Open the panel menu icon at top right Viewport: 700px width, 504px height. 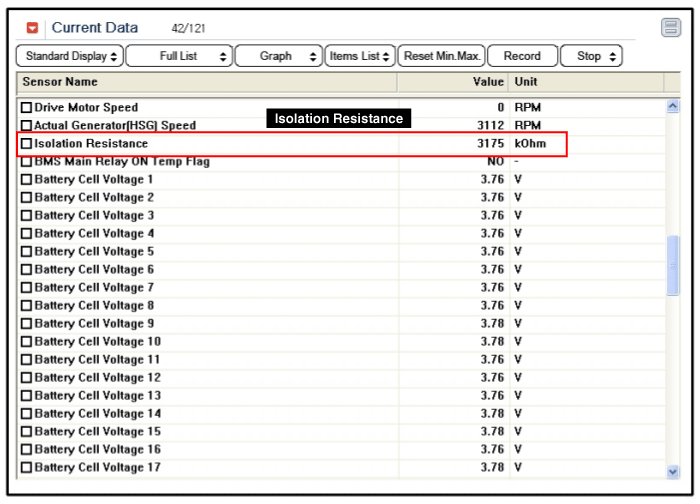(671, 28)
